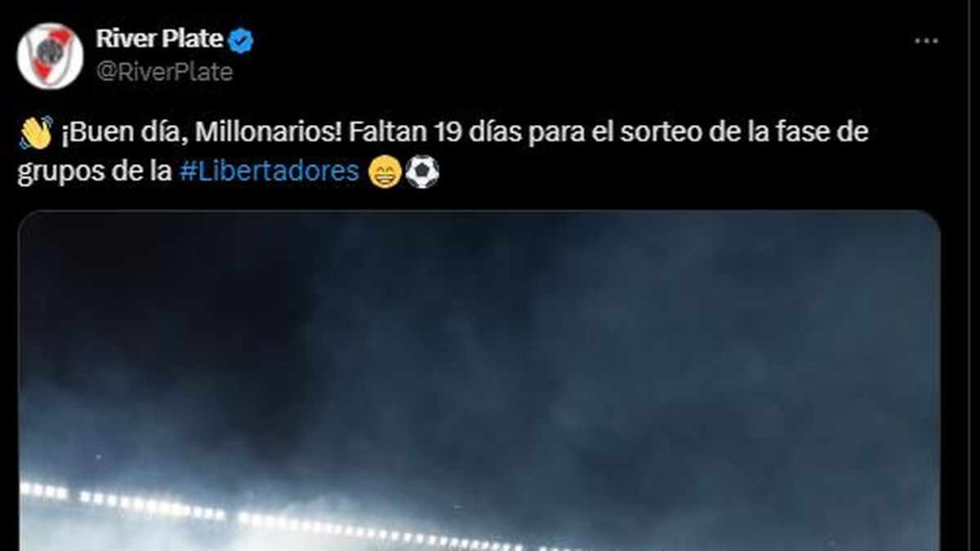Open the River Plate profile avatar
Screen dimensions: 980x551
50,55
